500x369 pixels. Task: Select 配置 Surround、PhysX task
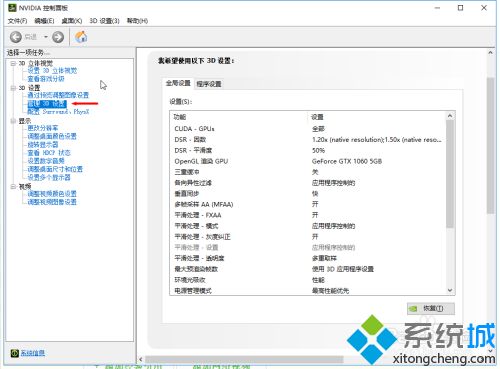pyautogui.click(x=58, y=112)
